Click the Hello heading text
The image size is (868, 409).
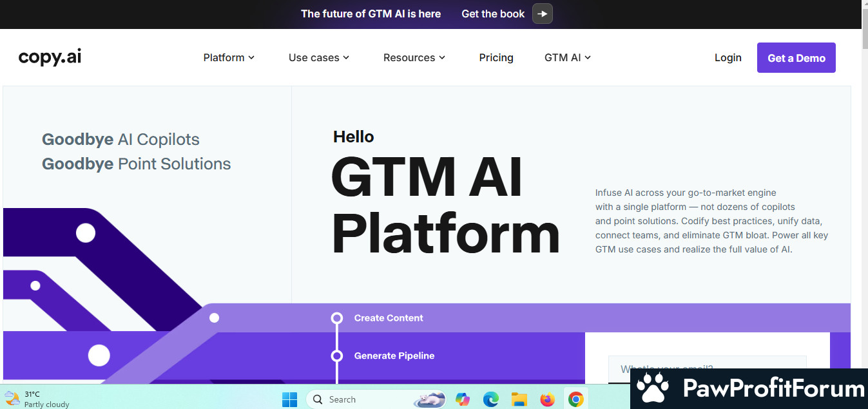point(353,137)
